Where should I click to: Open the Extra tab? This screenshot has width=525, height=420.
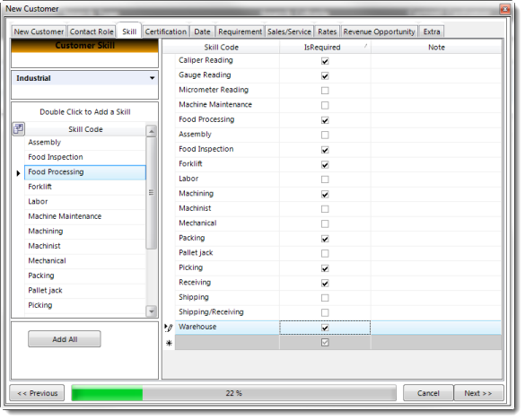[x=432, y=31]
